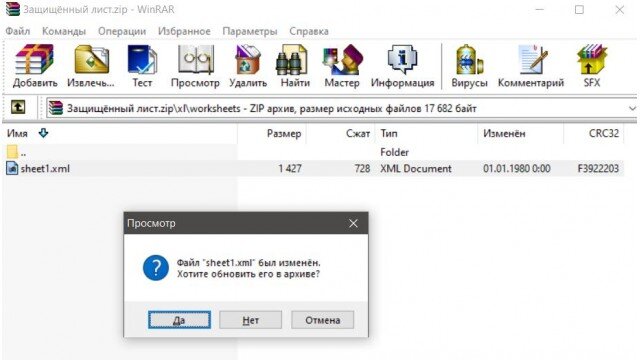Click the Folder type cell

click(394, 152)
